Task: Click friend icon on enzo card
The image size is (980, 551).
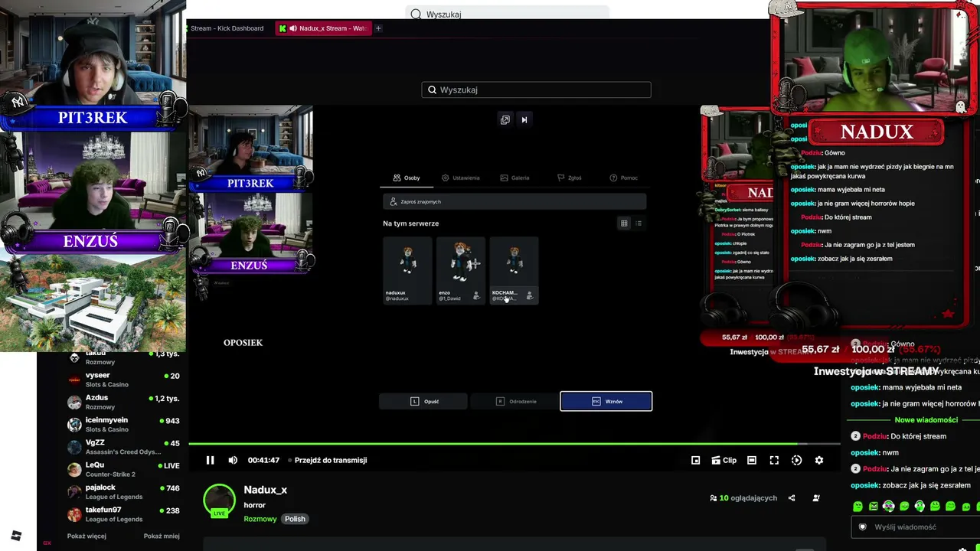Action: coord(476,296)
